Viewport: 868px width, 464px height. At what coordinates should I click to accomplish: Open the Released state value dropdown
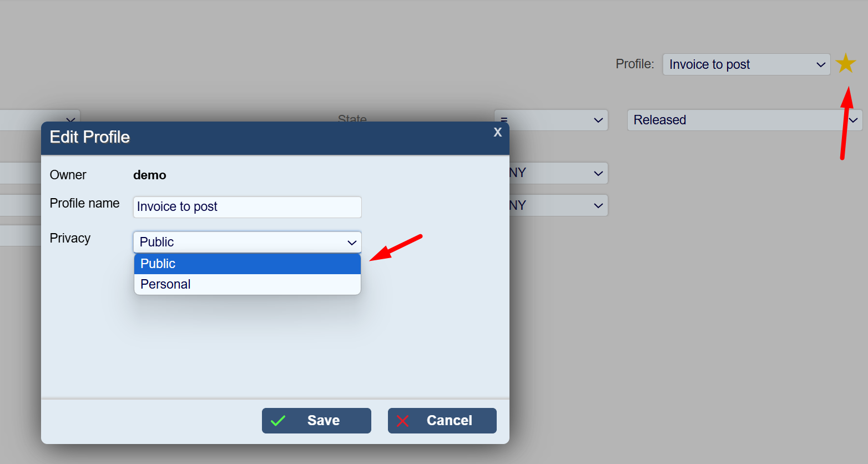745,120
